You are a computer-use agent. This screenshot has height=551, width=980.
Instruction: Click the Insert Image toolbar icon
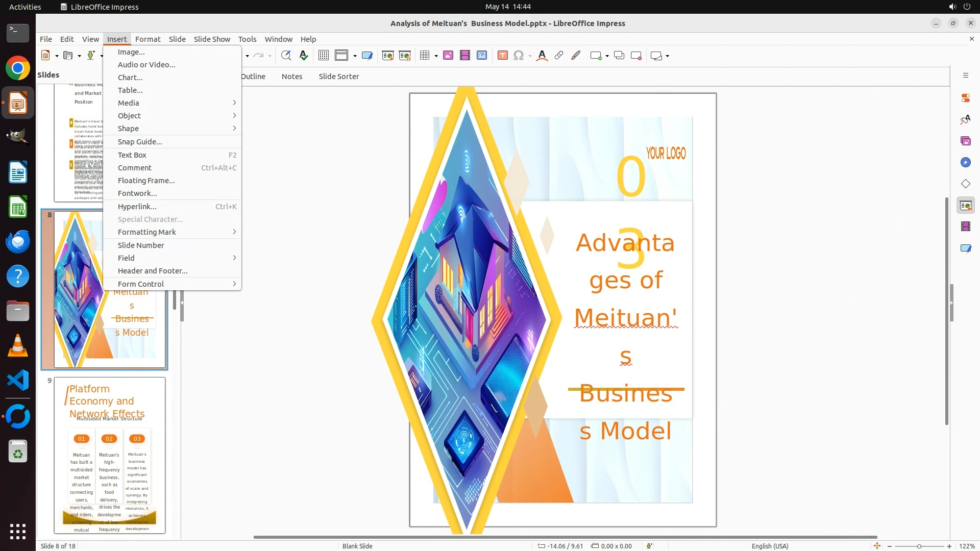448,56
